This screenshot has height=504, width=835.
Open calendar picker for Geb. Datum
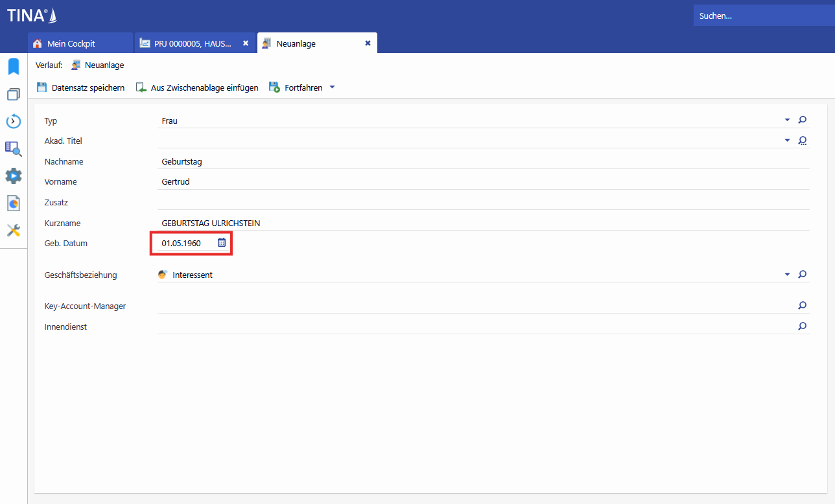(222, 243)
